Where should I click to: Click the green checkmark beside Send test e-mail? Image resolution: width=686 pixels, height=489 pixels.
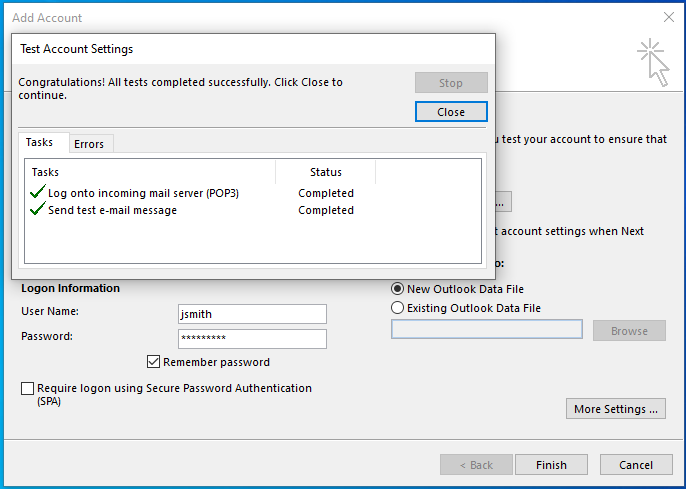point(38,210)
